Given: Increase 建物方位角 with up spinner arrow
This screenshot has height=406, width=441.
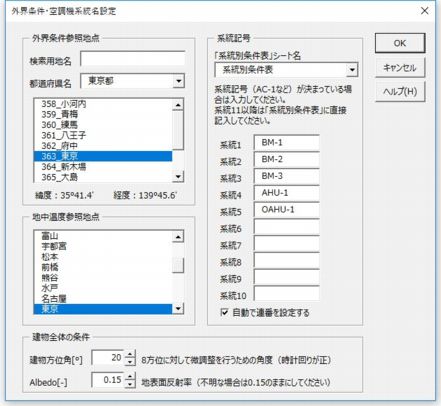Looking at the screenshot, I should [130, 354].
